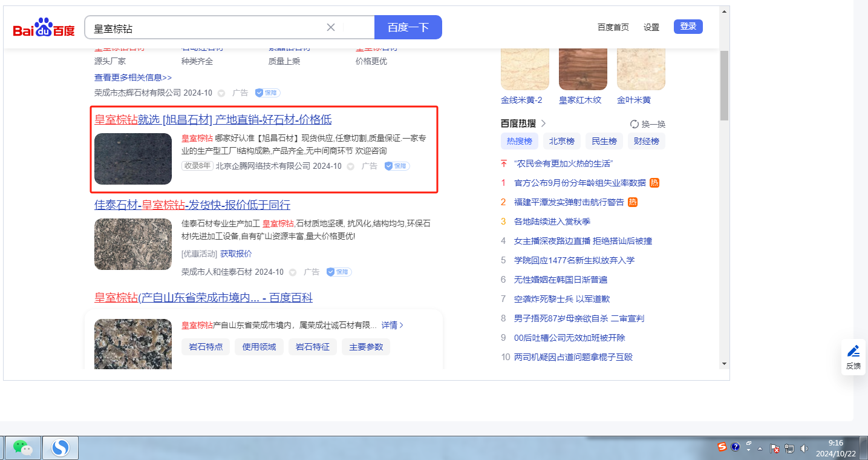Click the 换一换 refresh icon
This screenshot has width=868, height=460.
[x=635, y=124]
